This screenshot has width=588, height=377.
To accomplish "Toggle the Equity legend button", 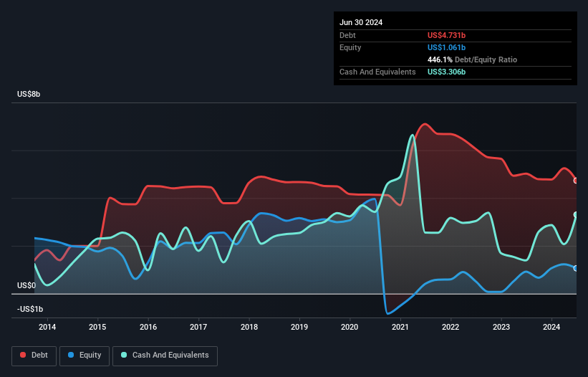I will (x=85, y=355).
